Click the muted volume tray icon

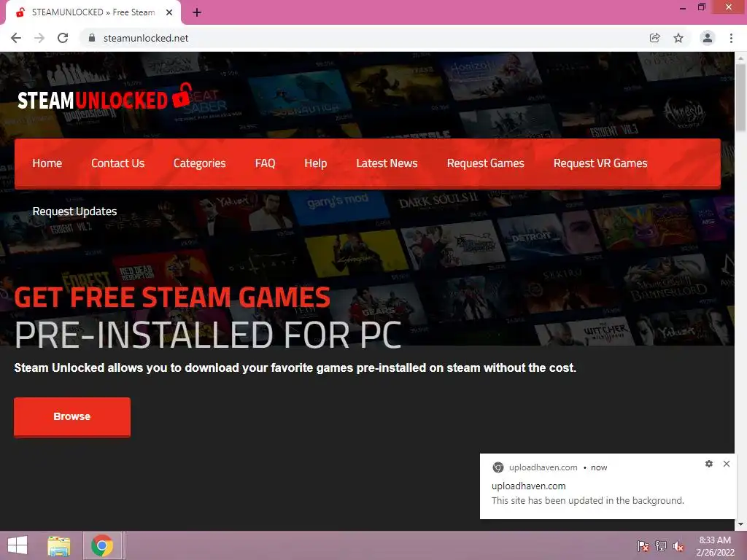point(678,545)
